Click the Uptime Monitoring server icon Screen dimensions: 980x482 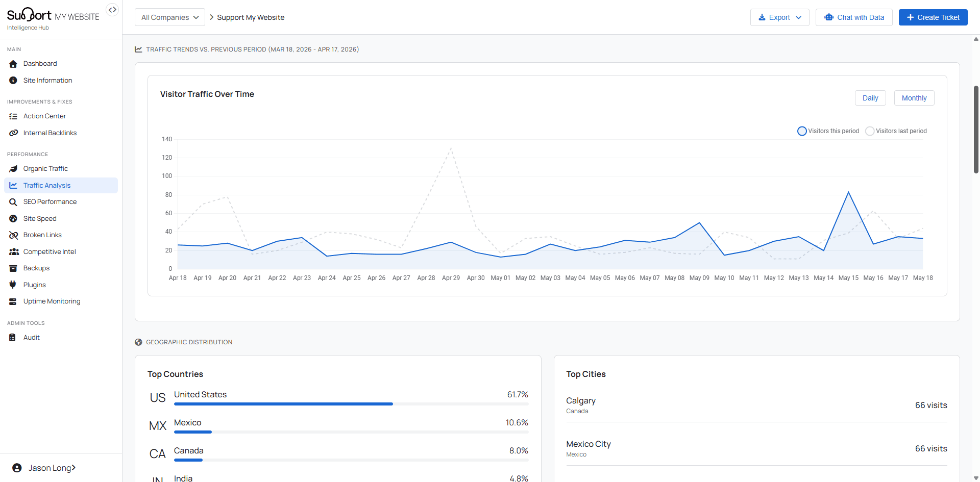(13, 301)
